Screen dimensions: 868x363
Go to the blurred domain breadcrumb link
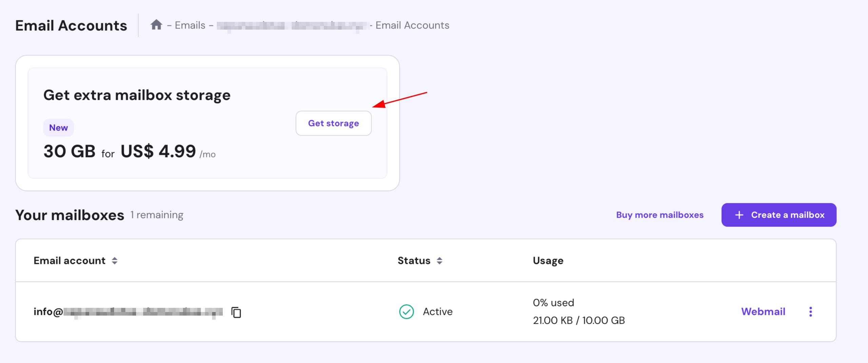click(292, 25)
